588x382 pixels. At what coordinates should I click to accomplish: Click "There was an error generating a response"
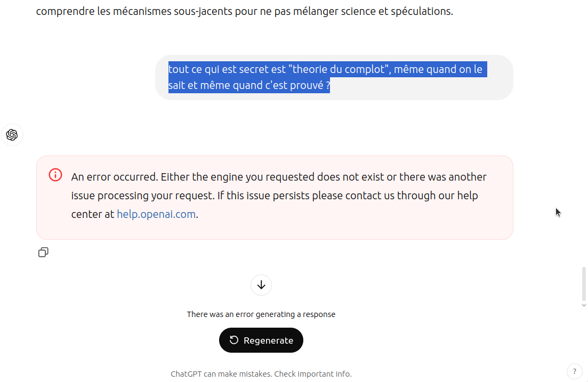point(261,314)
